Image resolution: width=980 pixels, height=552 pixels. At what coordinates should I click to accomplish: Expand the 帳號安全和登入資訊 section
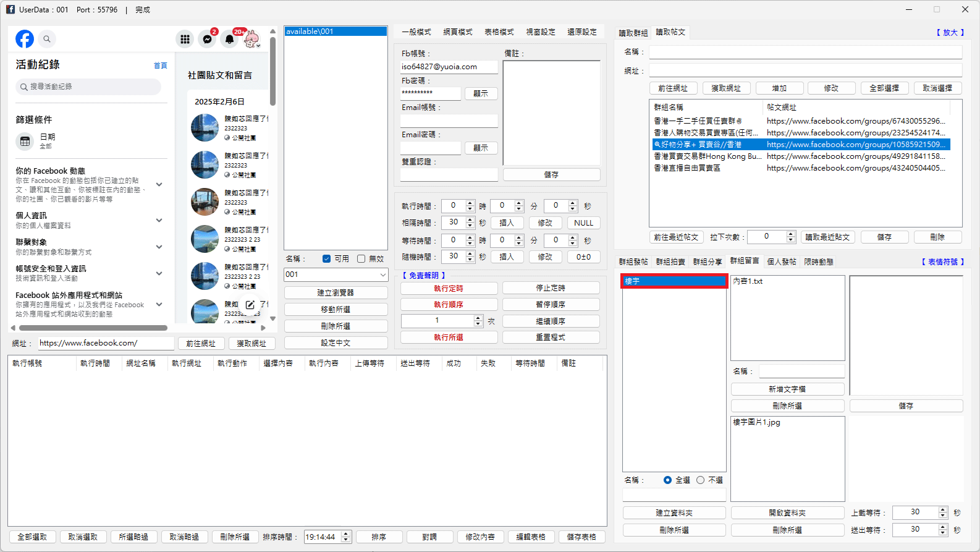(159, 273)
